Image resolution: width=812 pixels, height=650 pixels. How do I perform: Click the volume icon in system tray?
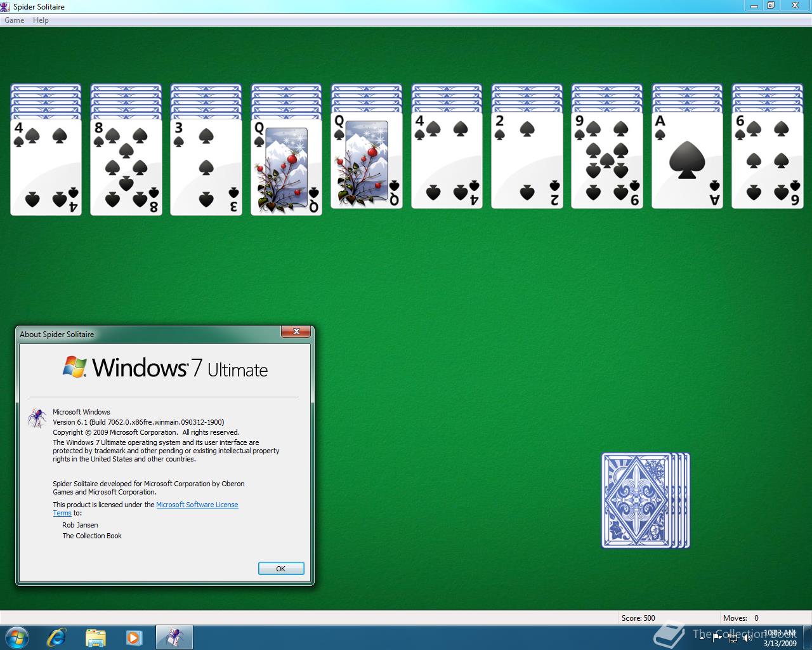(749, 637)
